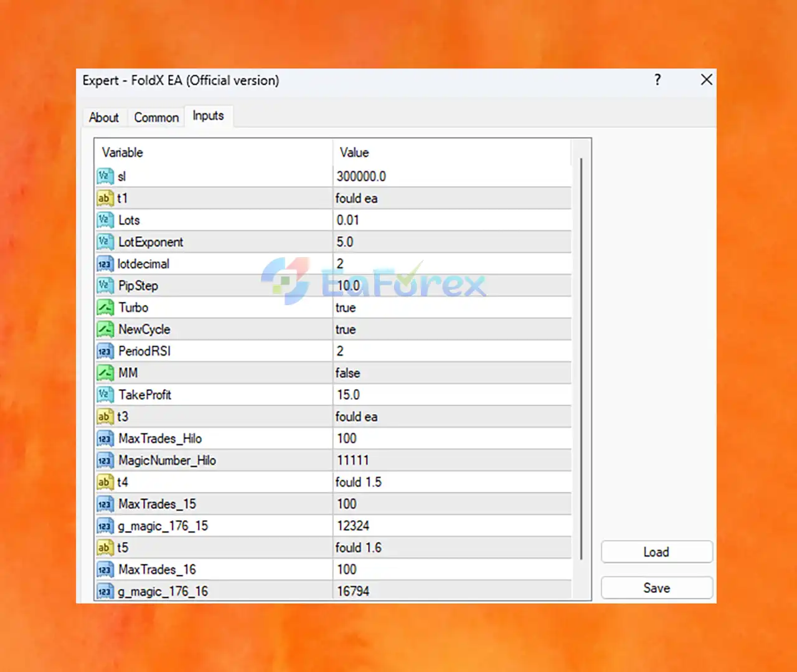Screen dimensions: 797x672
Task: Select the Turbo variable name
Action: click(133, 307)
